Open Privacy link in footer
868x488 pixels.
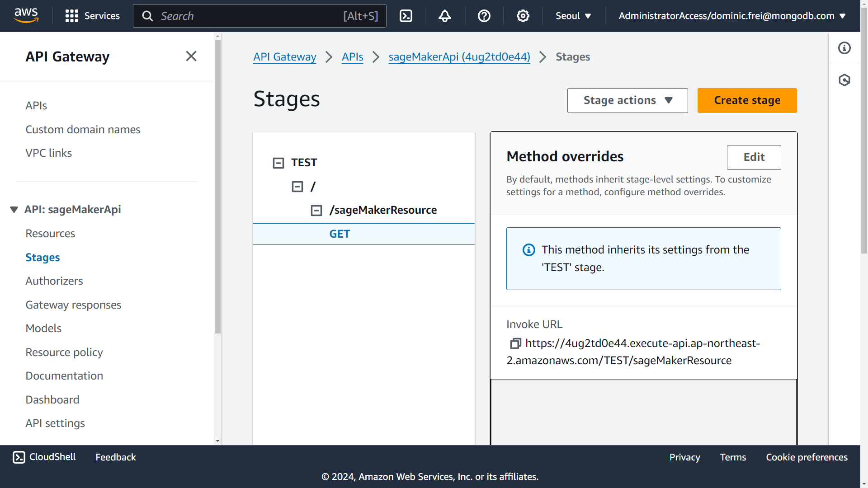coord(684,457)
